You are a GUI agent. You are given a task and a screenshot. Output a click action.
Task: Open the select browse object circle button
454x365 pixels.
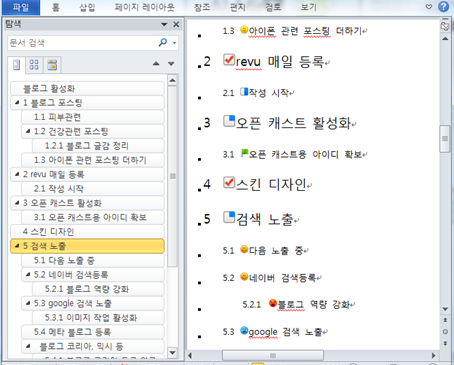point(445,332)
